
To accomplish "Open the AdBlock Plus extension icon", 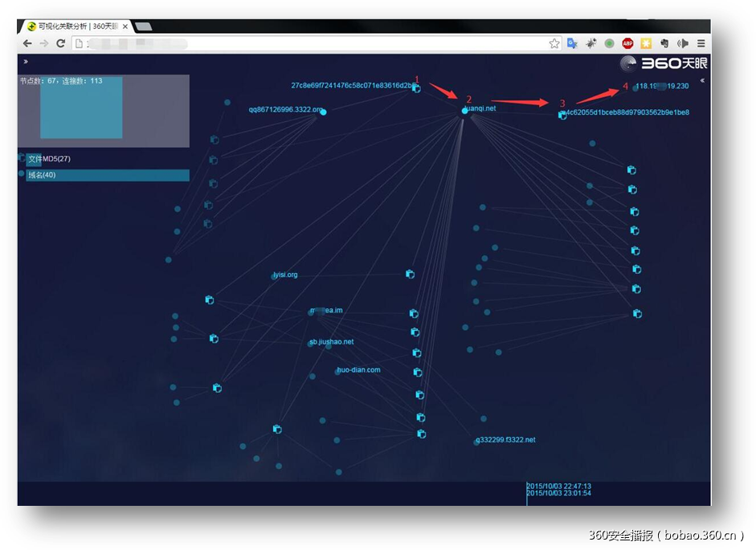I will 627,43.
